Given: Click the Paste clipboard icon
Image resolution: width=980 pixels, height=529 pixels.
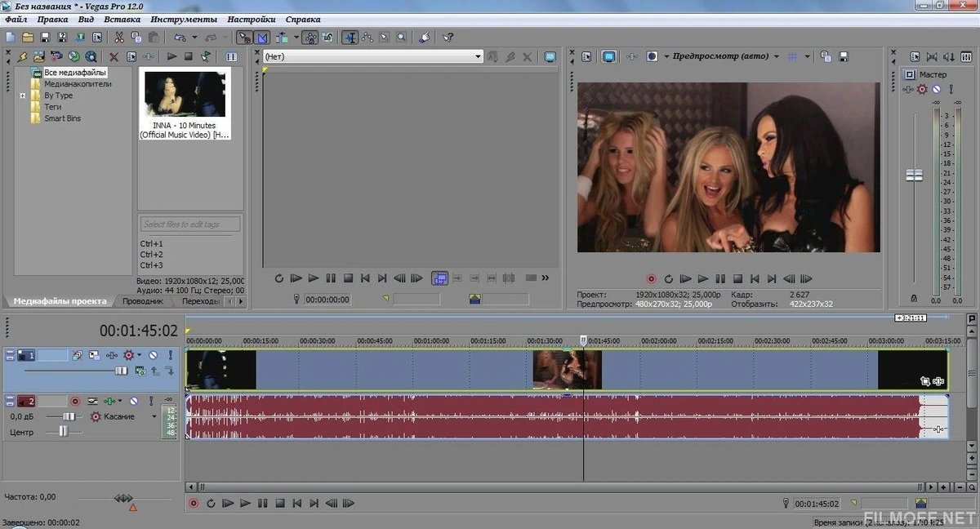Looking at the screenshot, I should tap(154, 37).
